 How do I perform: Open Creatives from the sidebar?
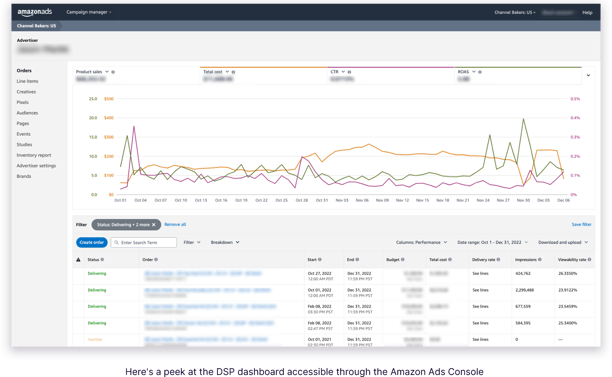pos(26,92)
